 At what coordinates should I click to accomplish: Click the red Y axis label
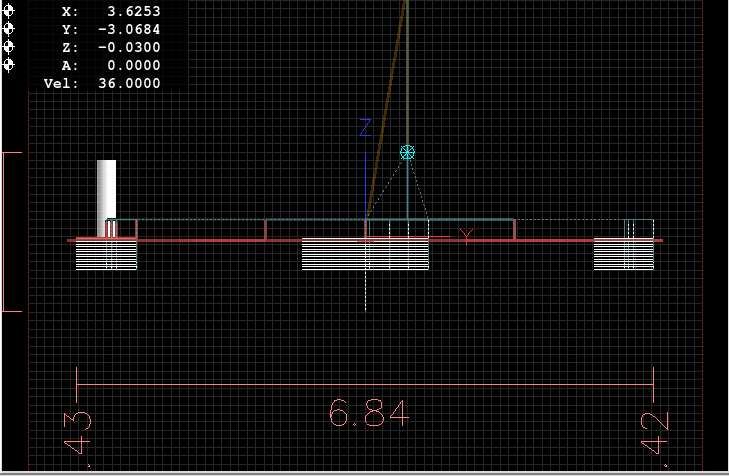[x=466, y=236]
